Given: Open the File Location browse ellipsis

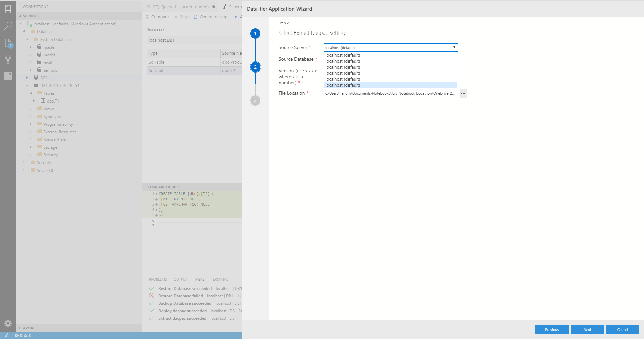Looking at the screenshot, I should 463,93.
